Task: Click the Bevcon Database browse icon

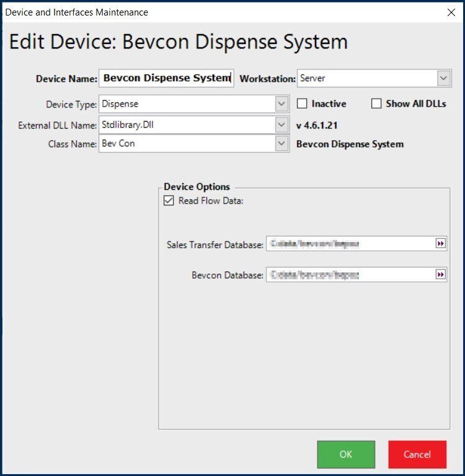Action: coord(440,274)
